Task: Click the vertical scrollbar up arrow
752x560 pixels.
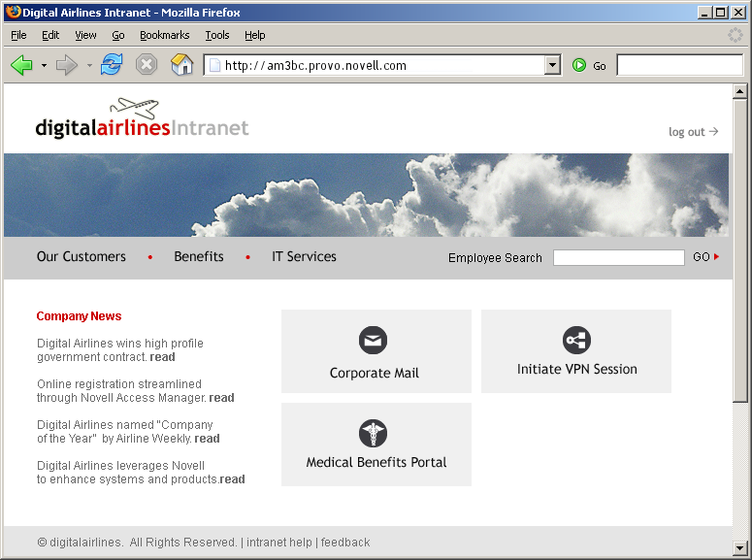Action: [x=740, y=91]
